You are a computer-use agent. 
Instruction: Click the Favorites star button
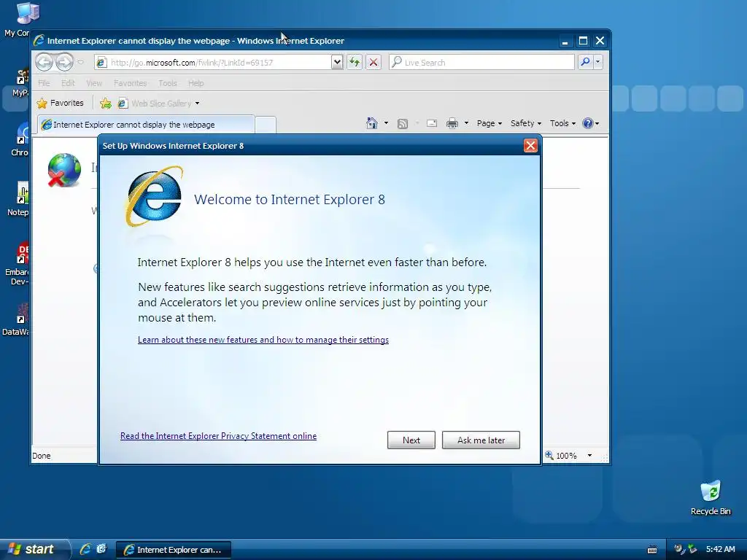pyautogui.click(x=60, y=103)
